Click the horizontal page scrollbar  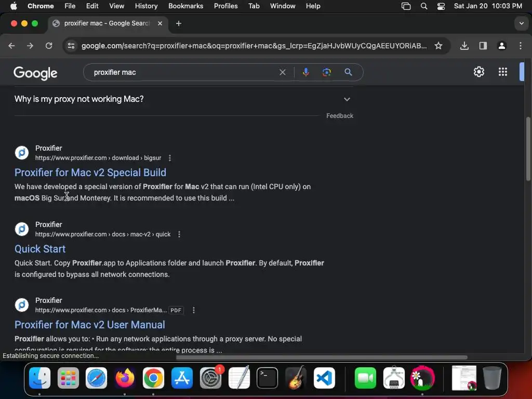[x=322, y=357]
